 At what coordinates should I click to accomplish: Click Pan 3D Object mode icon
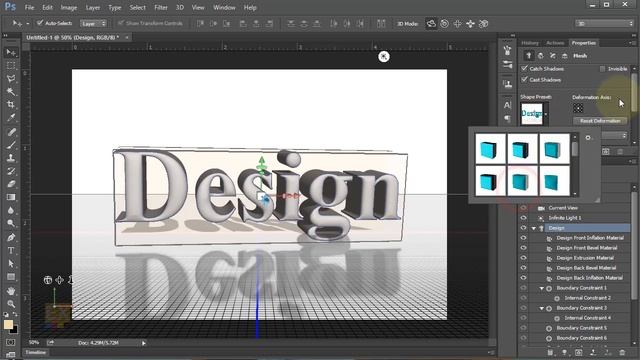(x=457, y=24)
